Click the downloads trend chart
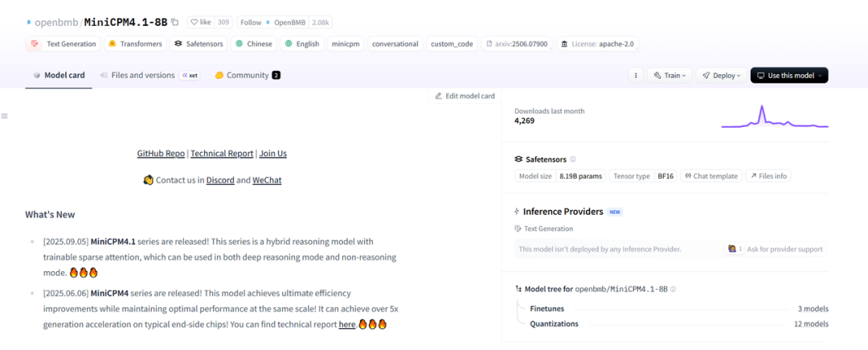This screenshot has width=868, height=350. 774,119
